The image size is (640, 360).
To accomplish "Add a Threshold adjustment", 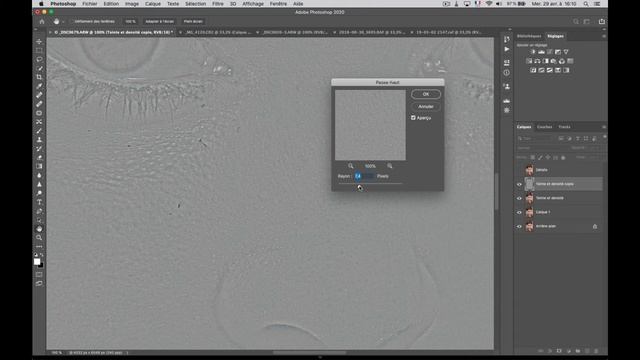I will pyautogui.click(x=549, y=70).
